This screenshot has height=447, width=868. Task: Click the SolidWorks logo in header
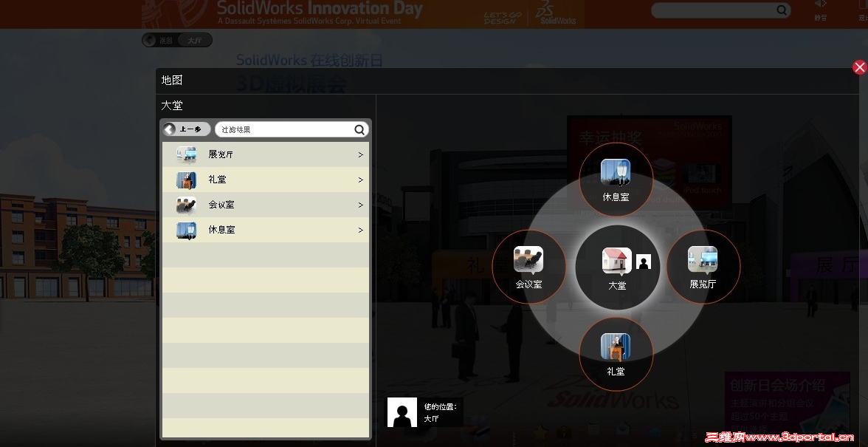tap(557, 14)
